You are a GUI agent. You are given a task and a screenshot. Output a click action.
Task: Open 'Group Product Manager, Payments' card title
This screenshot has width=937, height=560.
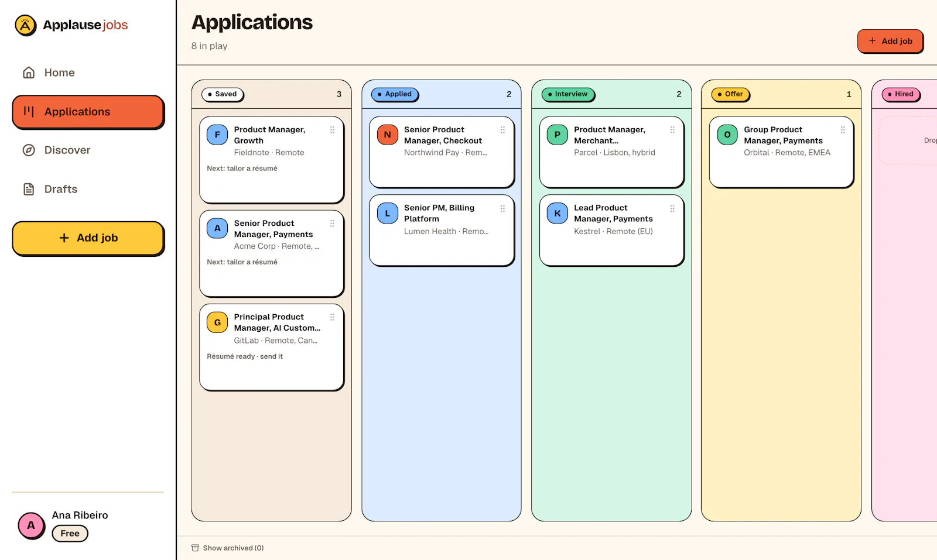(783, 135)
